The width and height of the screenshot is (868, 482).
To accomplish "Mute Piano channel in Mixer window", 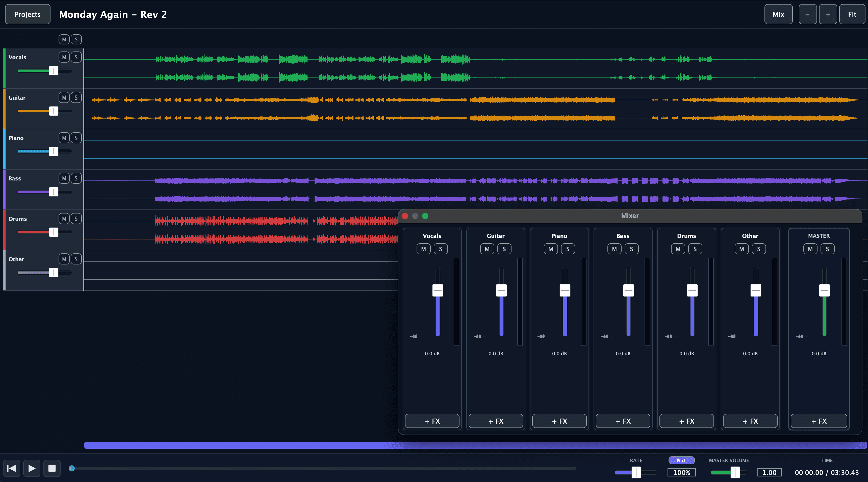I will coord(551,249).
